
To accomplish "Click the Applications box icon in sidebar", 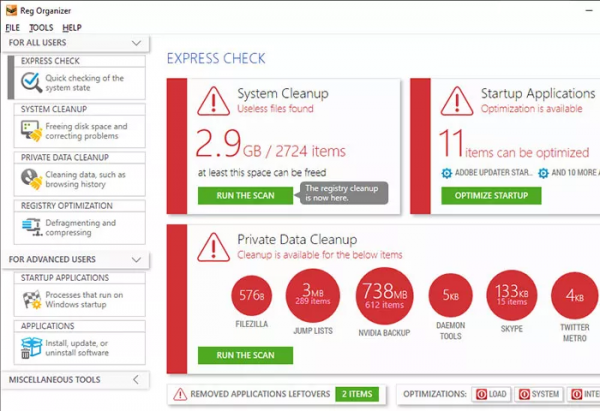I will [31, 346].
